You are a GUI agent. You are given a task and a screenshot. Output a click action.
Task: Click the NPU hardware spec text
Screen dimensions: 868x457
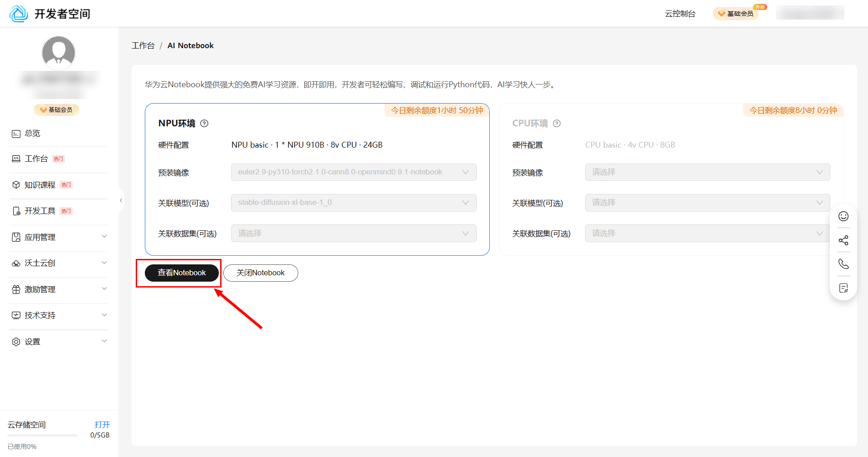(x=307, y=145)
